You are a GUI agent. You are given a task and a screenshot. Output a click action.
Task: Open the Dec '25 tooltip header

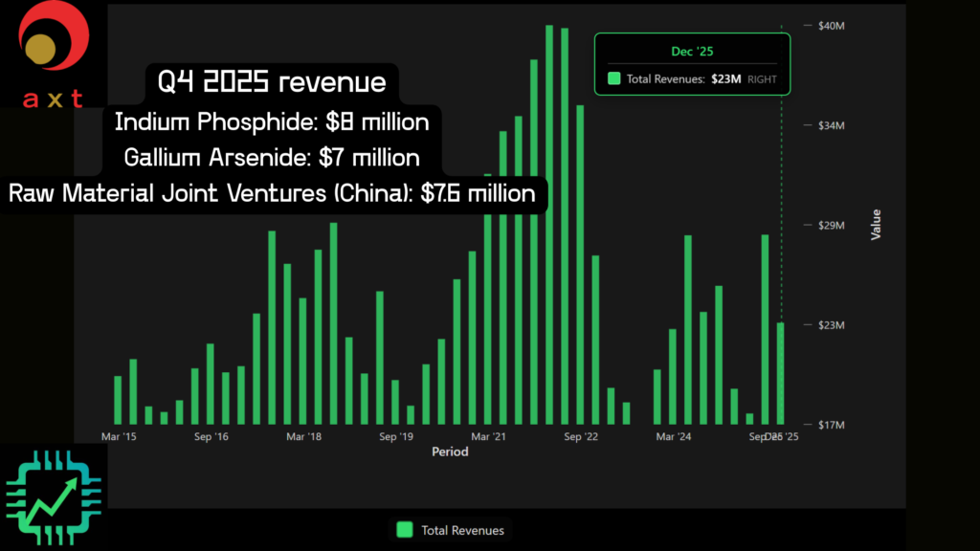coord(691,52)
